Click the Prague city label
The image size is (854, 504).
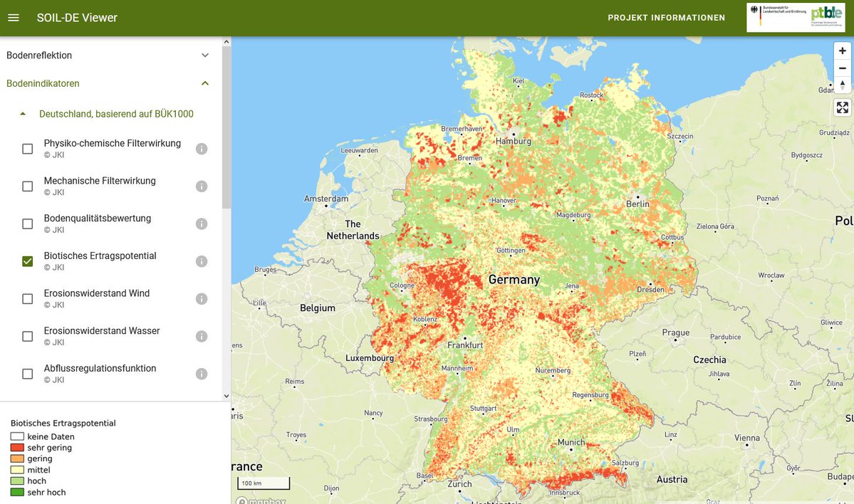tap(676, 332)
